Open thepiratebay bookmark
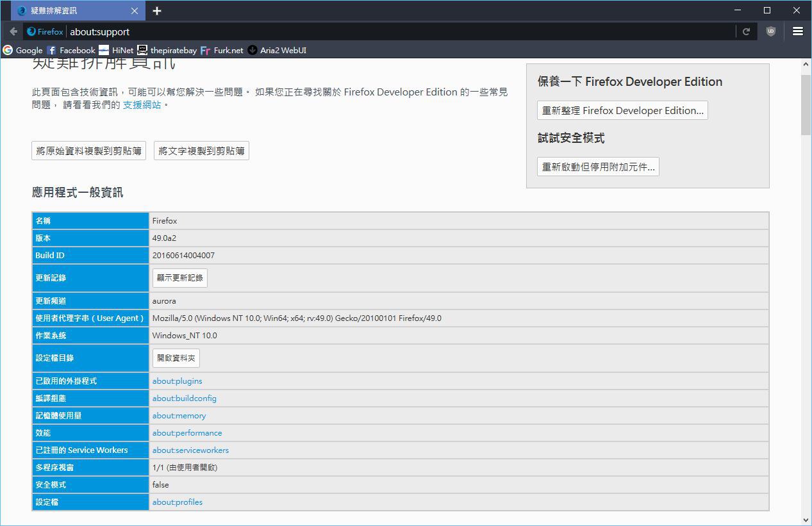This screenshot has height=526, width=812. (167, 50)
